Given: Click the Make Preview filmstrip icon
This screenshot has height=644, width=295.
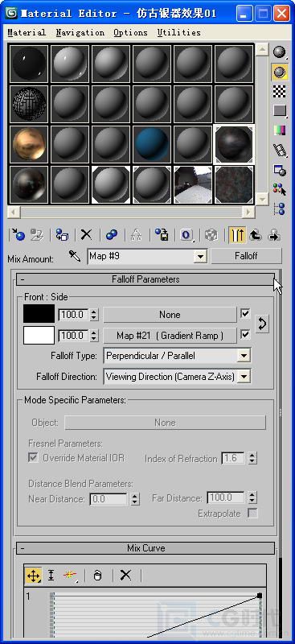Looking at the screenshot, I should 280,150.
